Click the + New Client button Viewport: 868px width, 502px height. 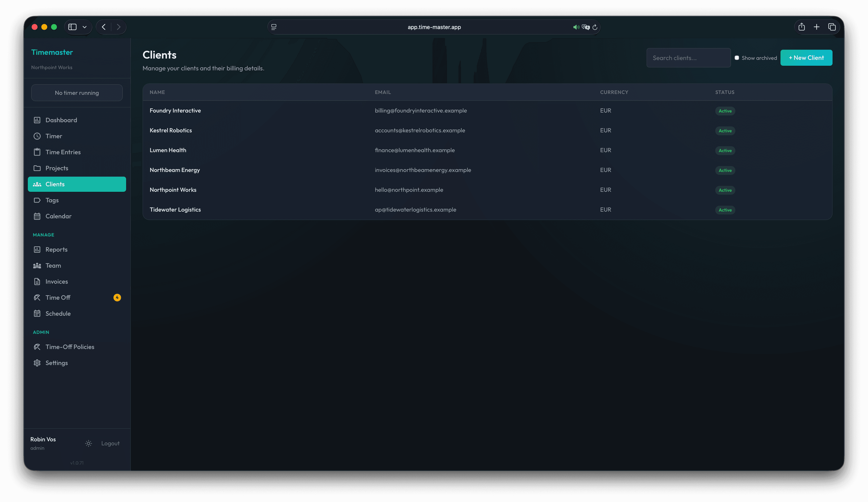tap(806, 58)
